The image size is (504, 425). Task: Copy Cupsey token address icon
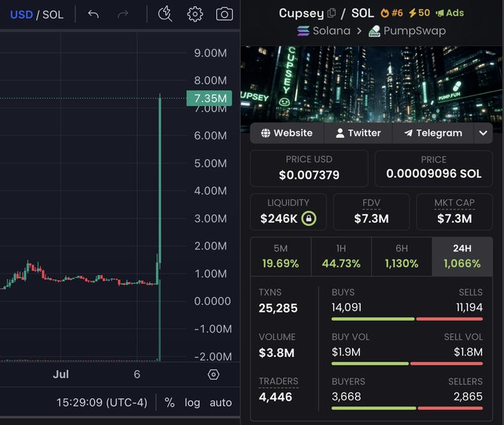(x=331, y=13)
